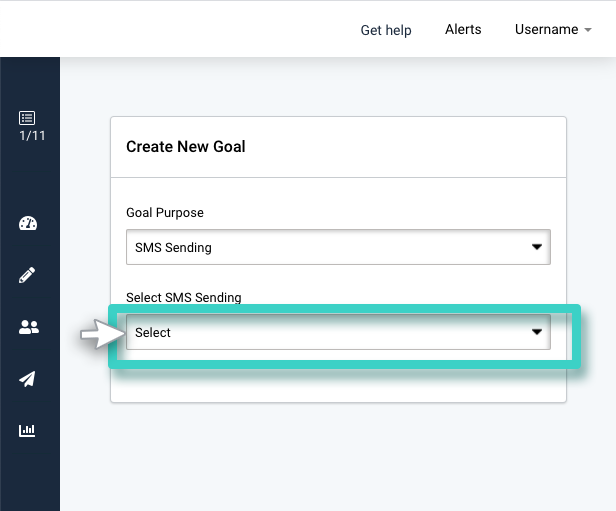The image size is (616, 511).
Task: Click the white arrow pointer beside Select field
Action: click(x=103, y=333)
